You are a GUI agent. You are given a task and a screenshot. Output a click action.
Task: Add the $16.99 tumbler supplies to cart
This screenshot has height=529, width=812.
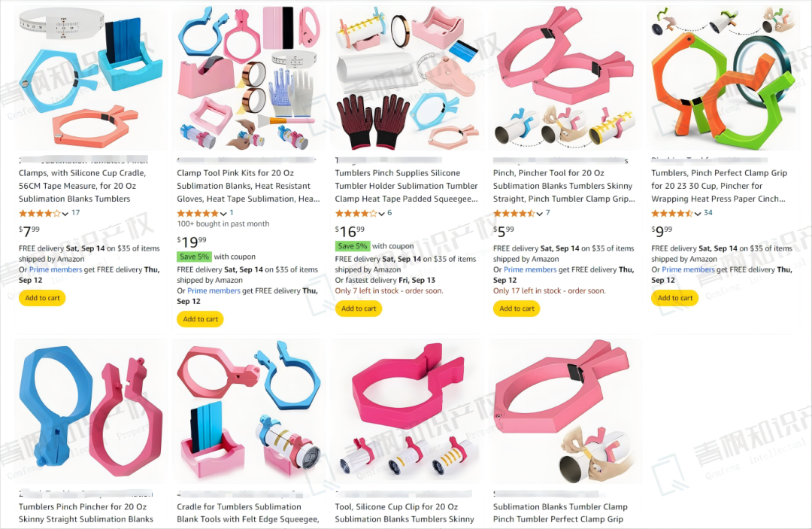(x=359, y=309)
